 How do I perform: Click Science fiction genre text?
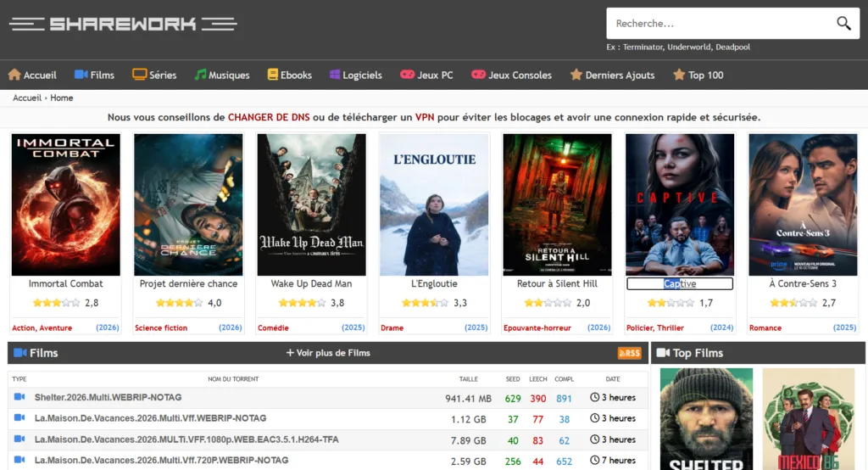click(161, 327)
